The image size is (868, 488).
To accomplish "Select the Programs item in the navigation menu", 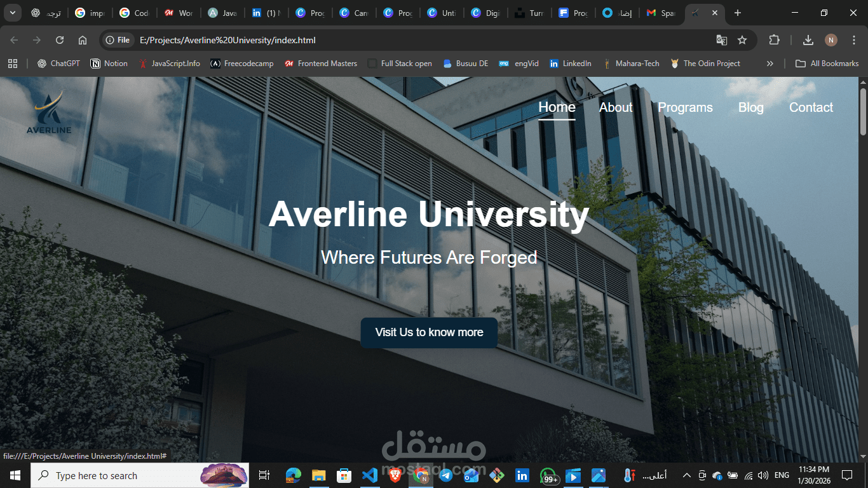I will coord(685,107).
